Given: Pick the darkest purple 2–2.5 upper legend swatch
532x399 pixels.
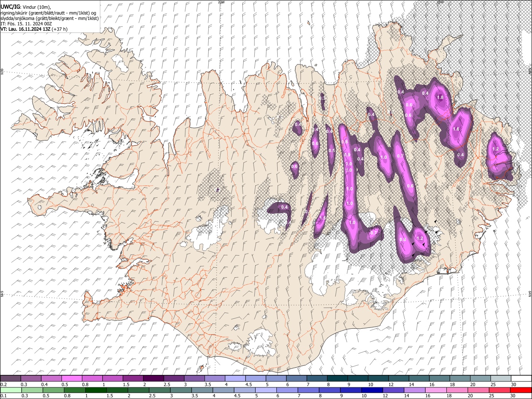Looking at the screenshot, I should [x=153, y=378].
